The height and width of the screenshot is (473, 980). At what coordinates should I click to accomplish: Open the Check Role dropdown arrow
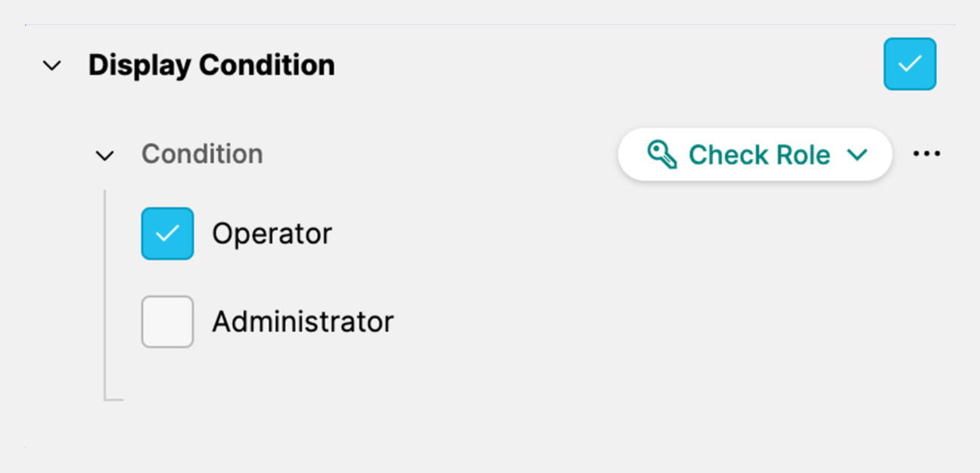(857, 154)
